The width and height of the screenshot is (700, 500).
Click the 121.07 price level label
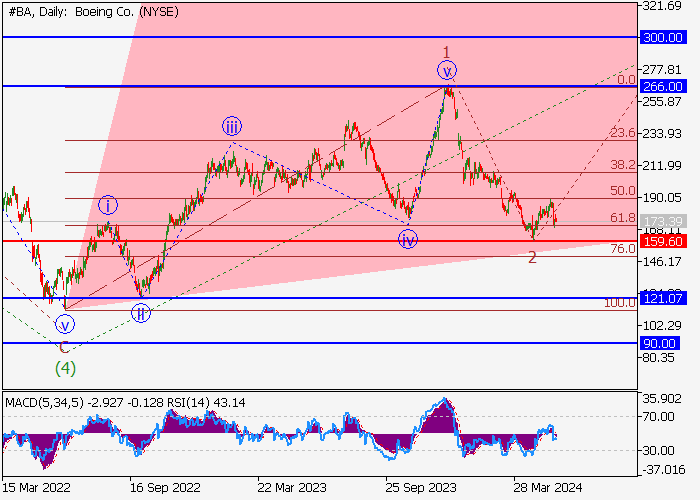(663, 298)
